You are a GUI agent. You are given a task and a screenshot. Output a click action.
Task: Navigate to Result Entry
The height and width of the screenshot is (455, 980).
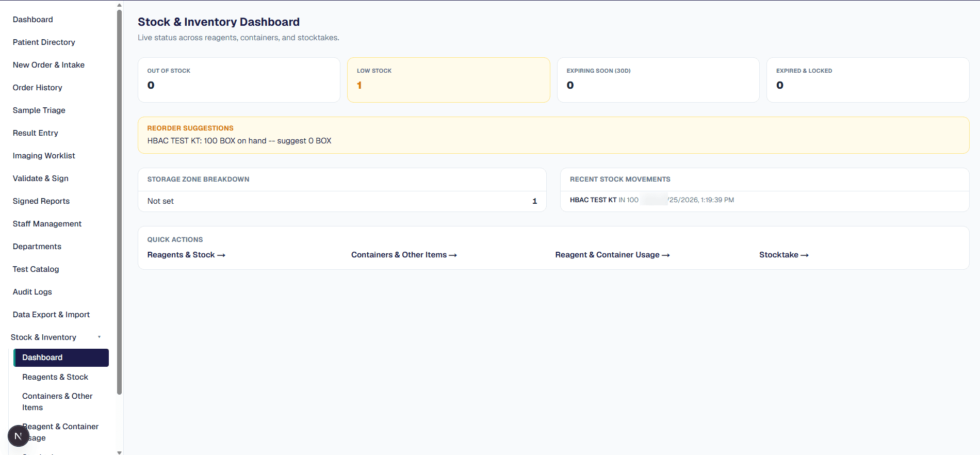[x=35, y=133]
